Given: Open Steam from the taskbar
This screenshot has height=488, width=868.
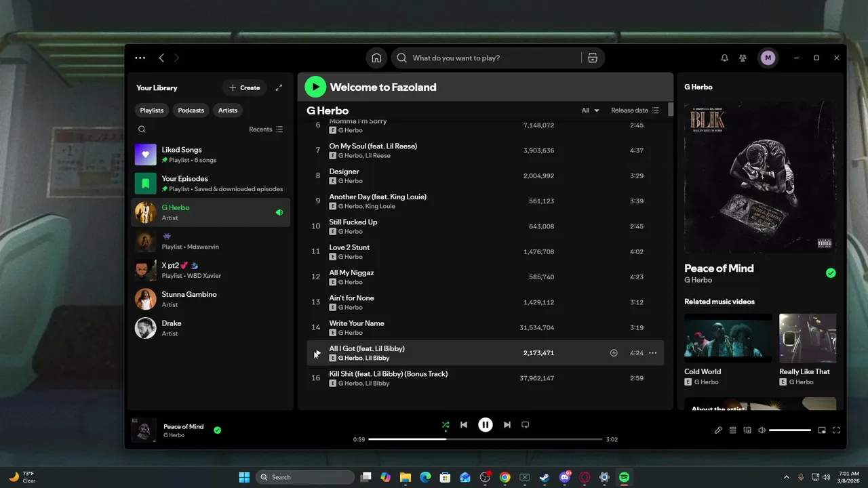Looking at the screenshot, I should point(545,477).
